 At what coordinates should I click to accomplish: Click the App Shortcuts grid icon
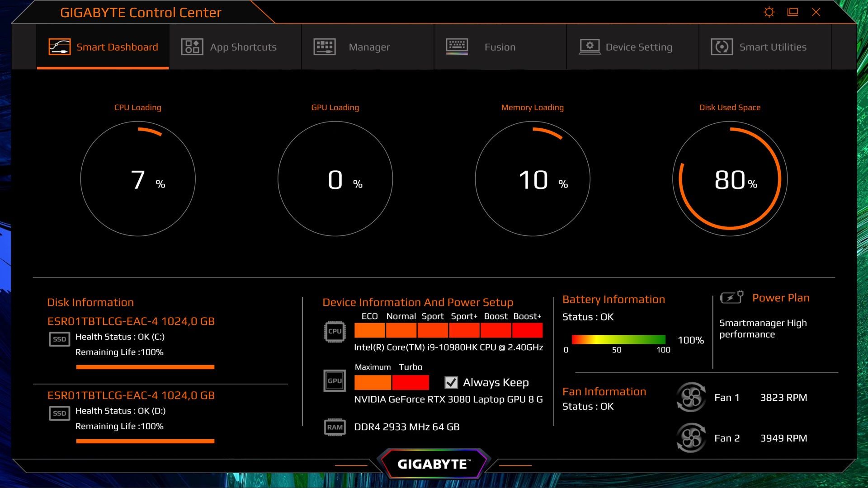pos(192,47)
